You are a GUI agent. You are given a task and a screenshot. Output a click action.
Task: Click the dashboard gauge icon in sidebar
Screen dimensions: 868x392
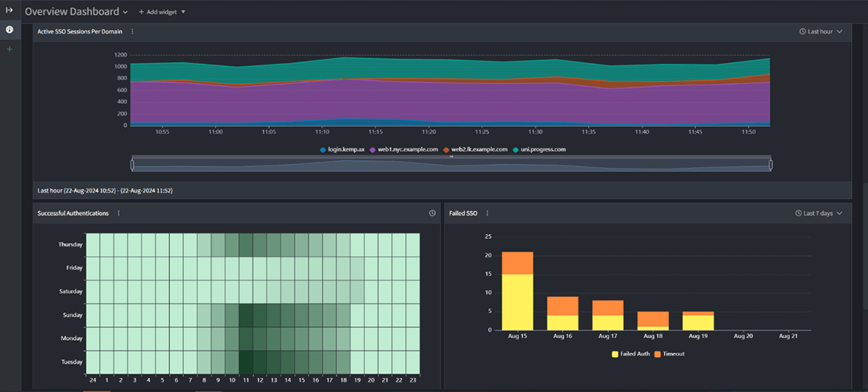[10, 30]
